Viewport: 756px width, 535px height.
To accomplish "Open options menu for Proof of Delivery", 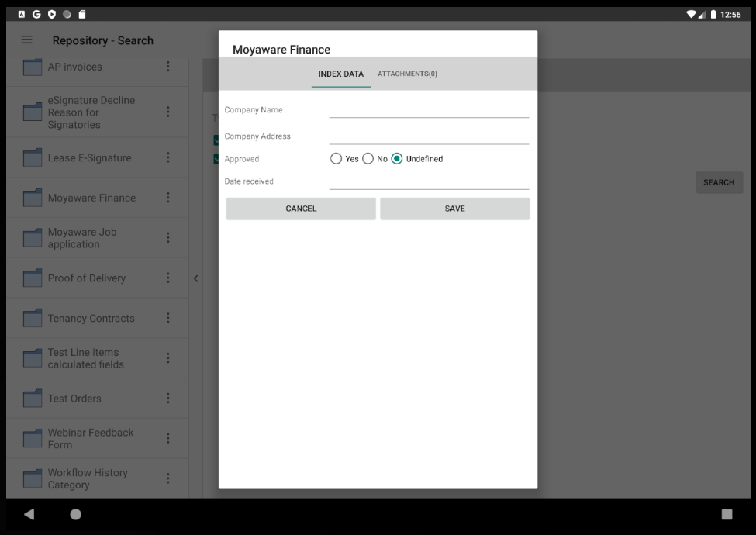I will (x=167, y=277).
